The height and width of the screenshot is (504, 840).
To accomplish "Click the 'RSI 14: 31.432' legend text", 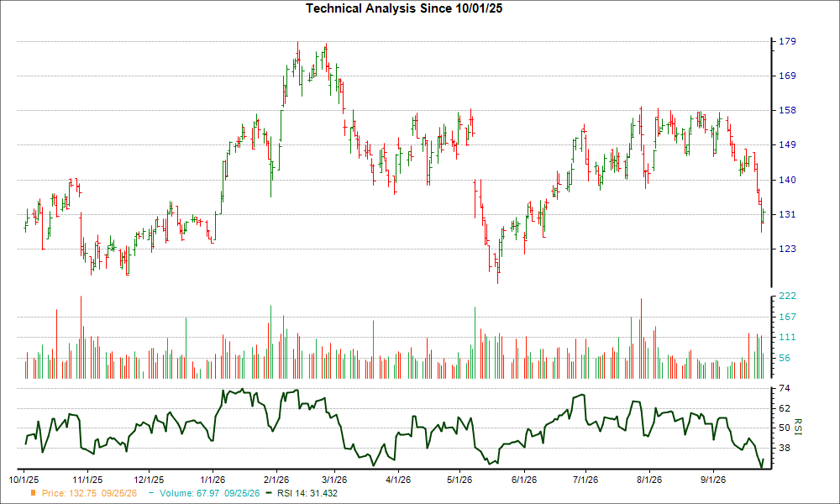I will 307,493.
